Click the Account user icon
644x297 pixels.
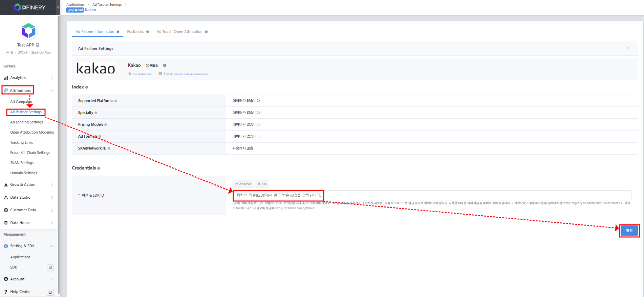pos(6,279)
